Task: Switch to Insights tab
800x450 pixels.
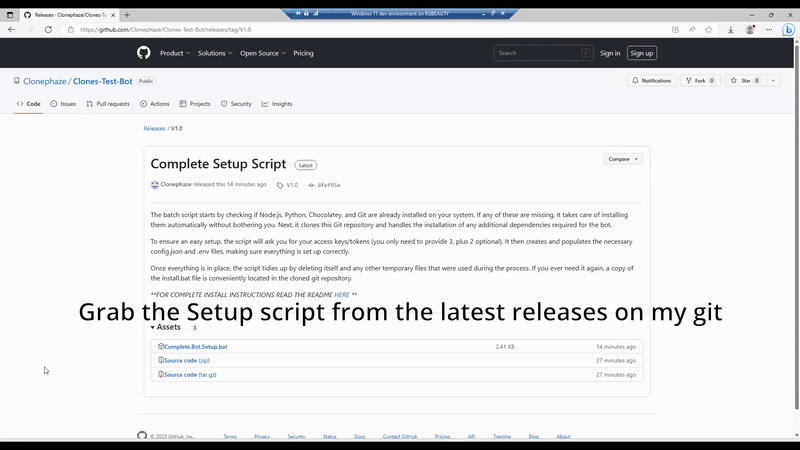Action: point(277,104)
